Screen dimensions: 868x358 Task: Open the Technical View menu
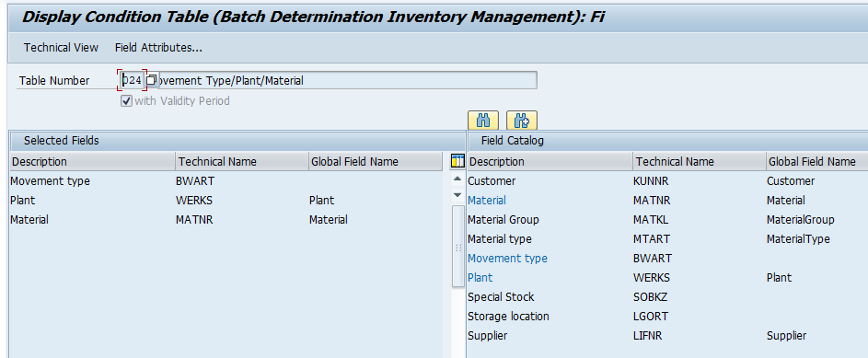pos(61,48)
